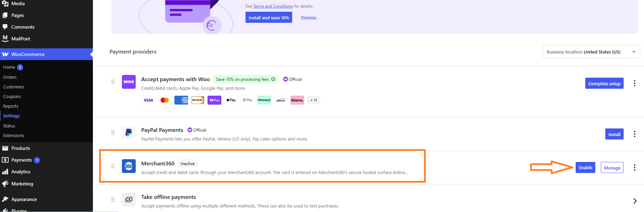
Task: Click the Pages sidebar icon
Action: pyautogui.click(x=5, y=15)
